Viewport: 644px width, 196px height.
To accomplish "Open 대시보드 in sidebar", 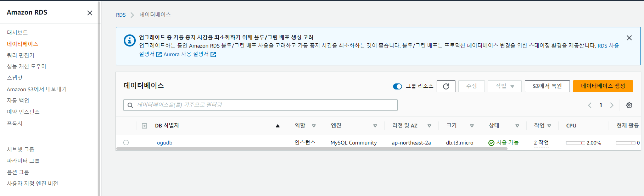I will point(17,32).
